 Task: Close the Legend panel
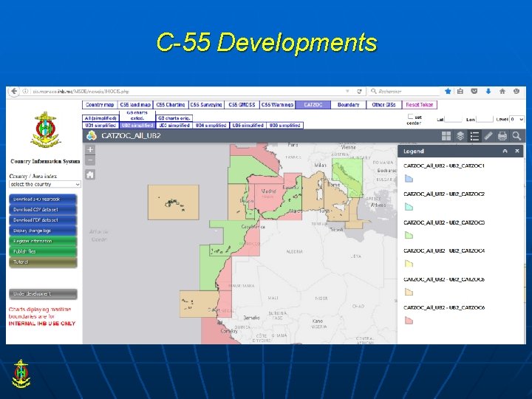coord(517,151)
